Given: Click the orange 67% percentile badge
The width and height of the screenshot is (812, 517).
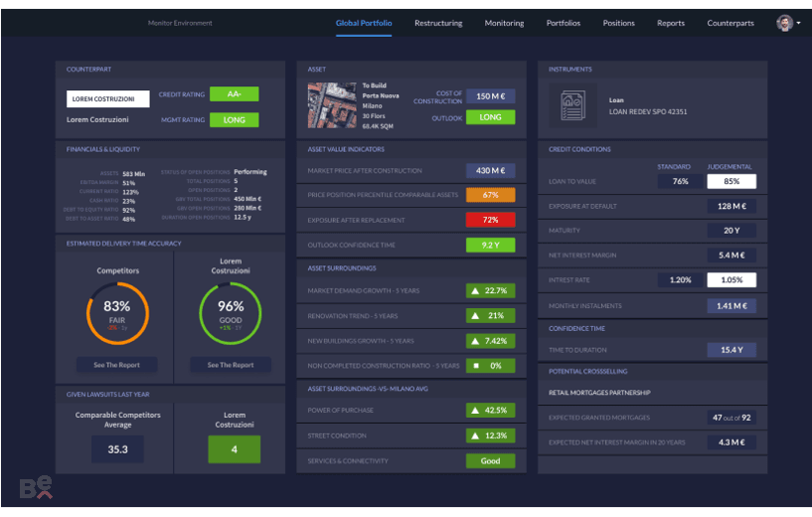Looking at the screenshot, I should [490, 195].
